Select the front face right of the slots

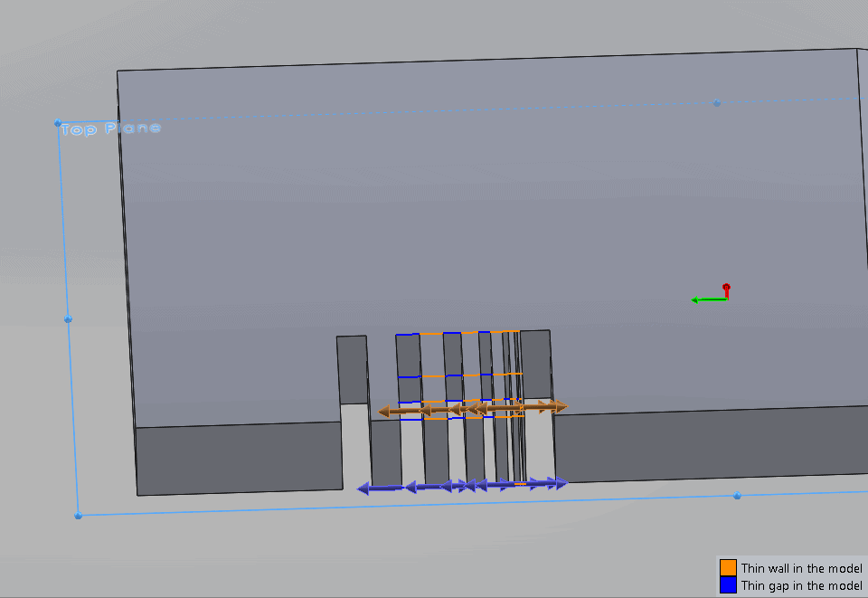[x=705, y=443]
